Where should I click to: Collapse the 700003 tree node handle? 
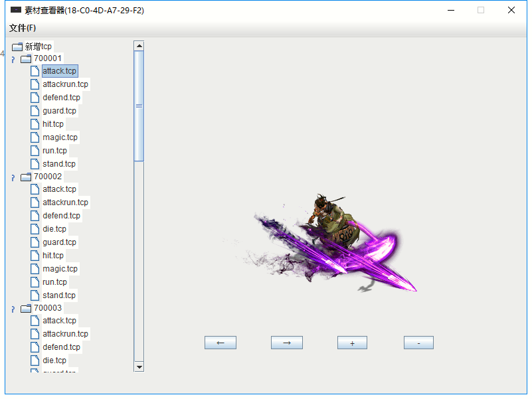(x=13, y=309)
